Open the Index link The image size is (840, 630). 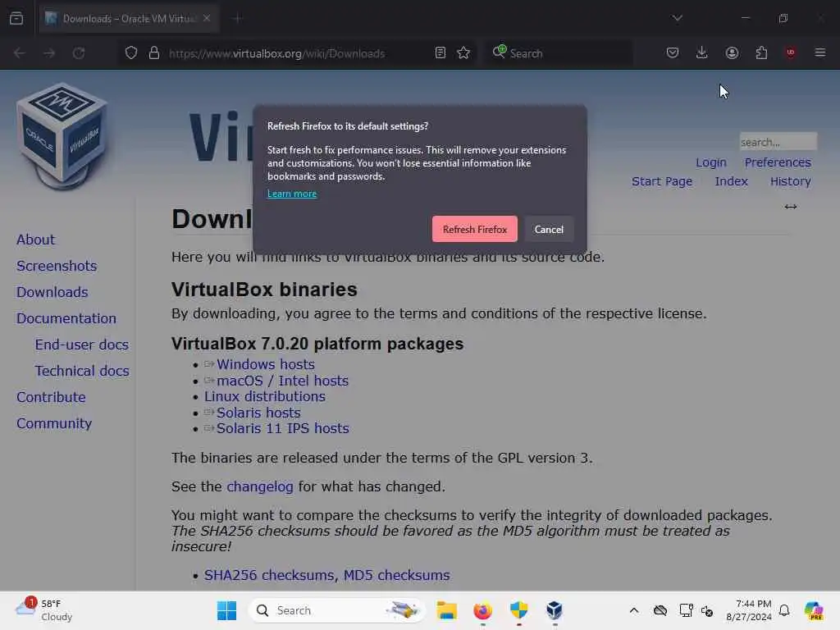(x=731, y=181)
